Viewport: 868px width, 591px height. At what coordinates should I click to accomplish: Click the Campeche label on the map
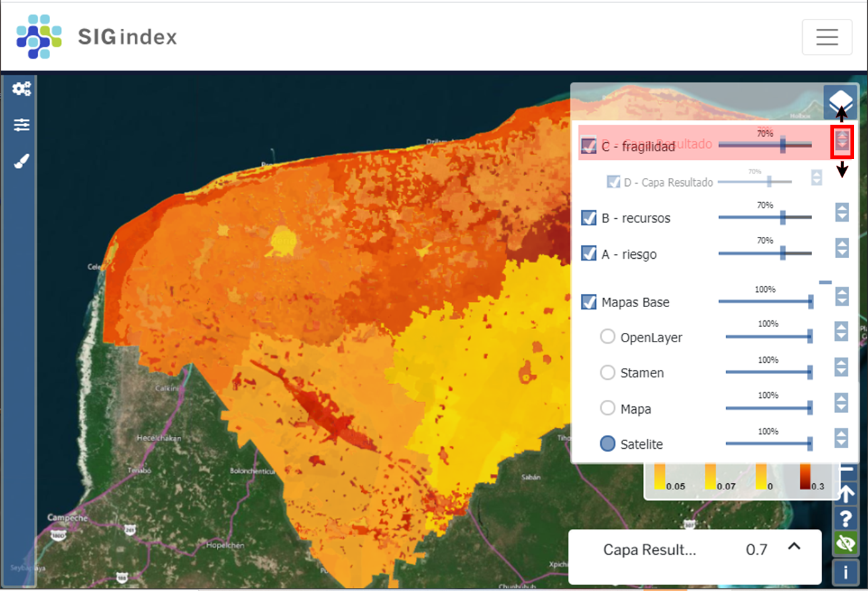[68, 518]
